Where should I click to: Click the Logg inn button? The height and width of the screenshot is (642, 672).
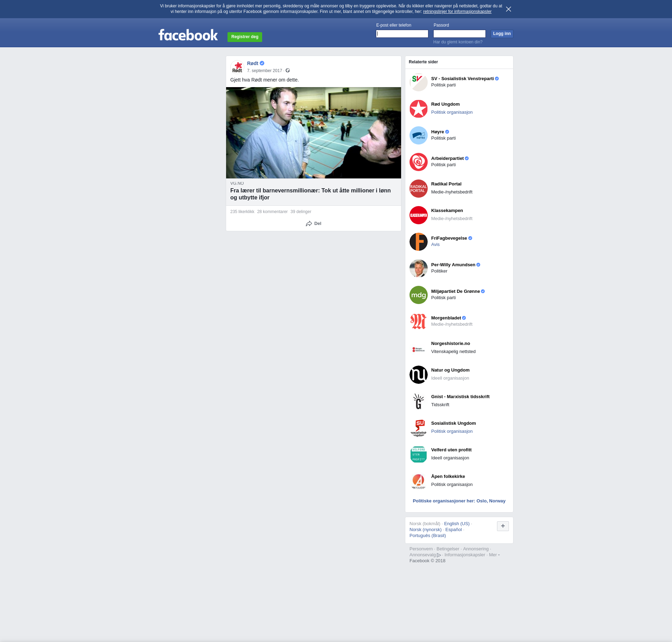502,34
